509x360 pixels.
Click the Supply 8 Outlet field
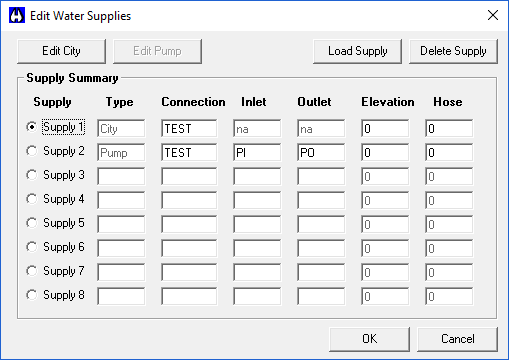click(321, 296)
